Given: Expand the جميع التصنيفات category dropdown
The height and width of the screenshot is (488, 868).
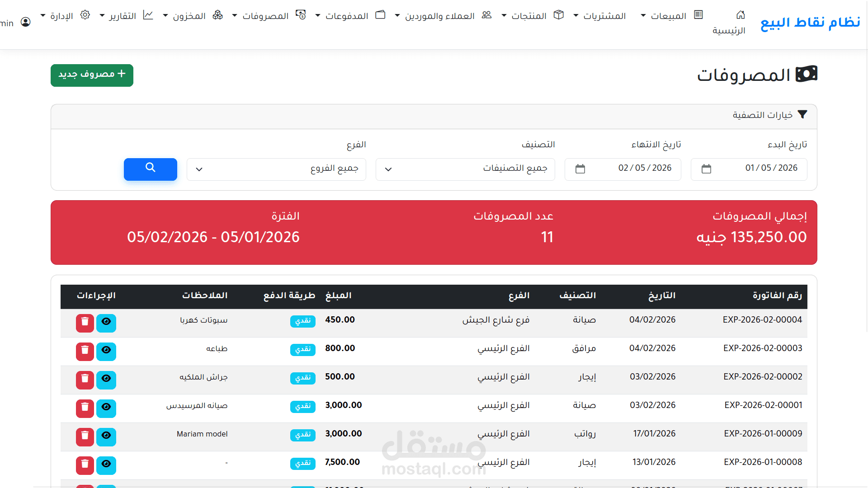Looking at the screenshot, I should 465,169.
